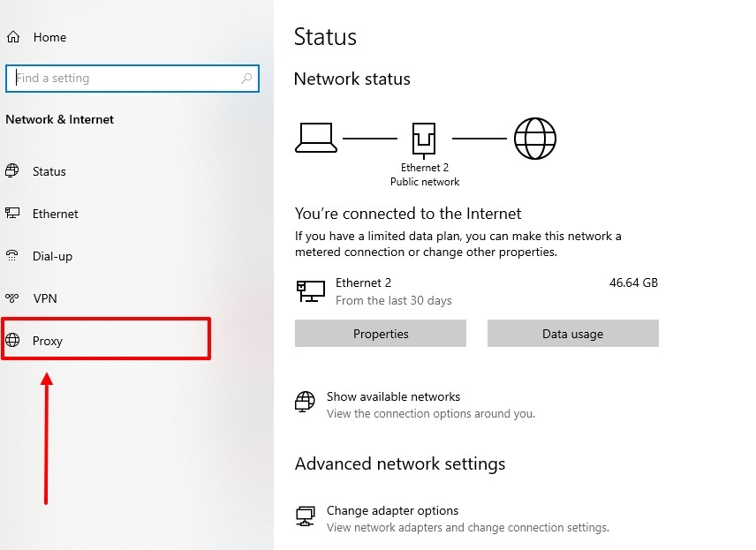
Task: Click the laptop icon in the network diagram
Action: click(x=314, y=136)
